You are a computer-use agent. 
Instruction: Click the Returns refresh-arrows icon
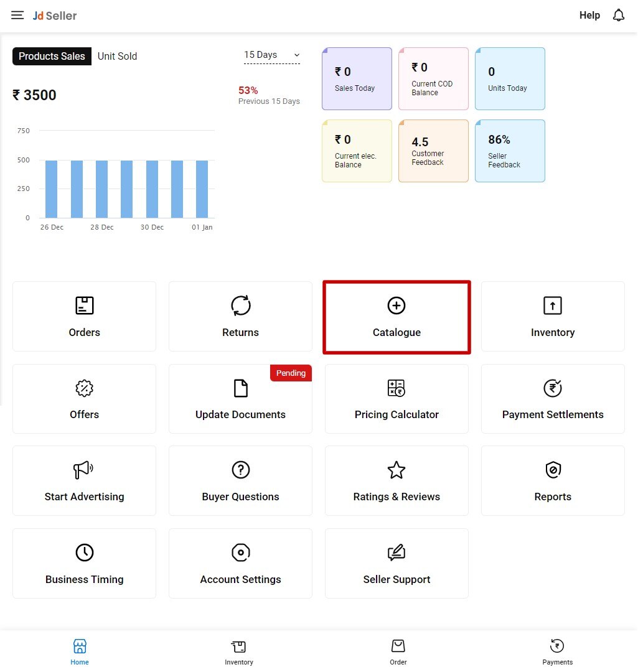click(240, 306)
